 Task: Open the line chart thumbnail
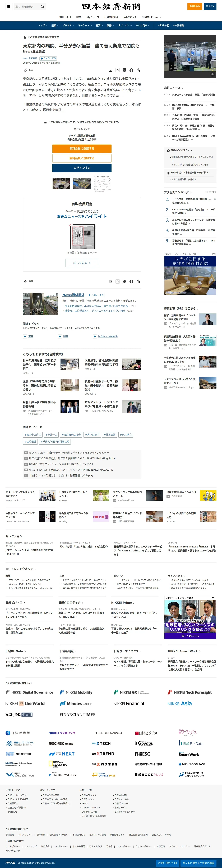click(102, 184)
